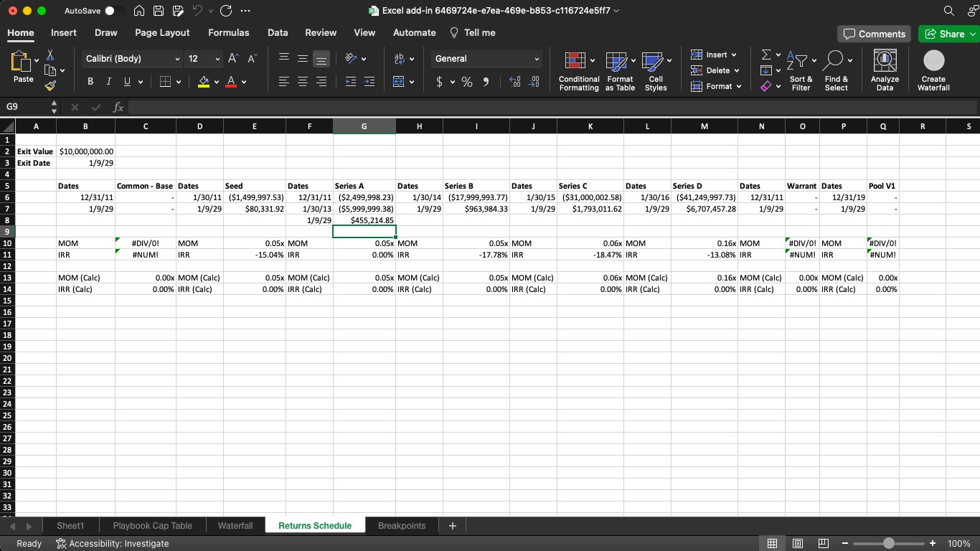The image size is (980, 551).
Task: Click the Format Painter brush icon
Action: 50,85
